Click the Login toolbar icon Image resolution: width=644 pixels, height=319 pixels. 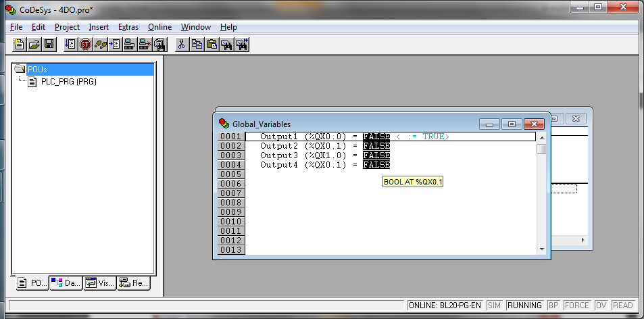click(x=130, y=45)
